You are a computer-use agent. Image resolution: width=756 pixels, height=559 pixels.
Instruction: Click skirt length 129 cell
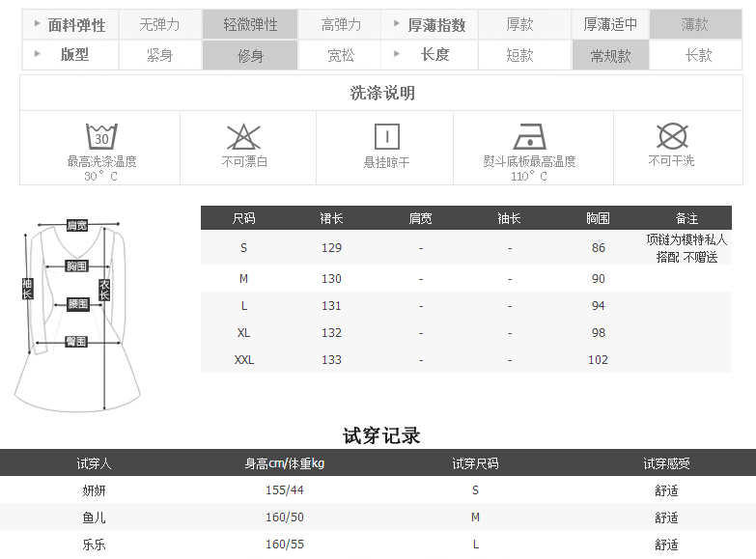pyautogui.click(x=332, y=248)
